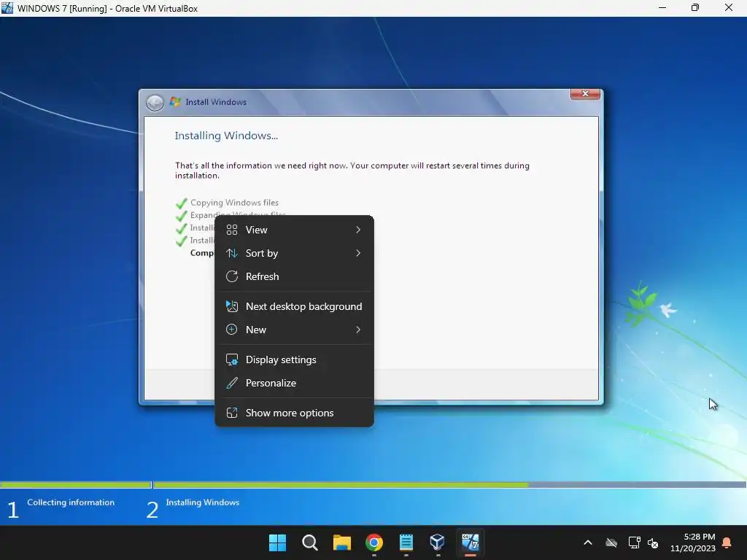The width and height of the screenshot is (747, 560).
Task: Click the back arrow in Install Windows
Action: 155,102
